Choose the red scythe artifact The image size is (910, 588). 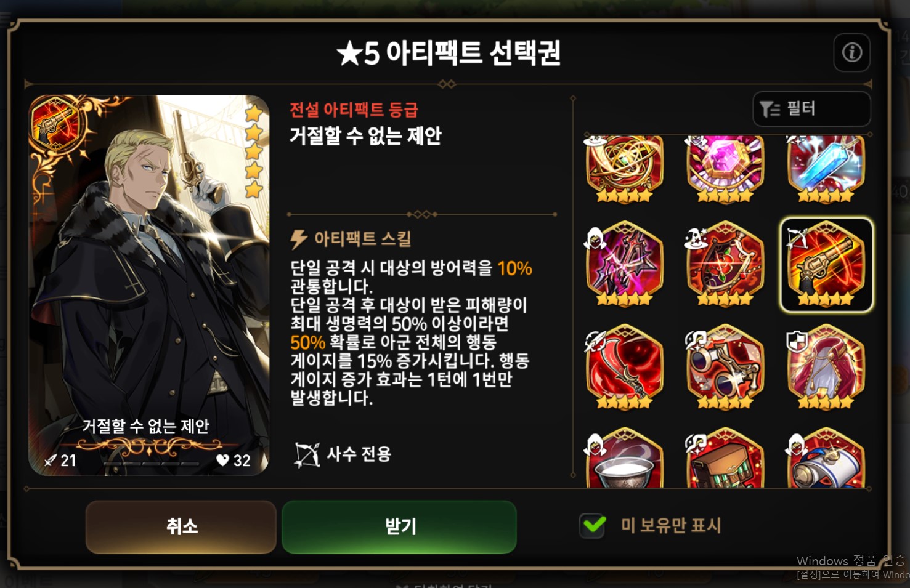624,368
